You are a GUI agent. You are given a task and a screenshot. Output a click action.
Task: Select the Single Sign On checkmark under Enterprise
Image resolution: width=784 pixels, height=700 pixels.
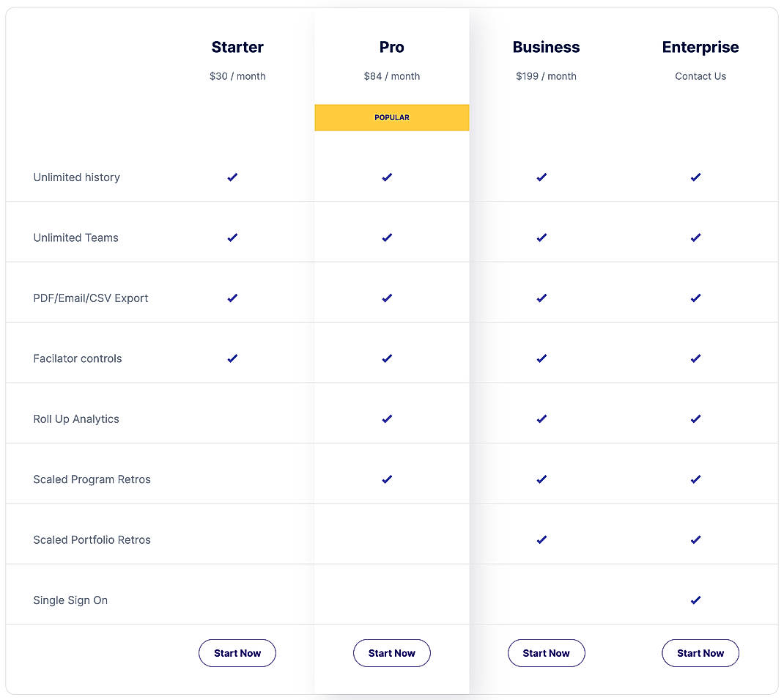[695, 600]
